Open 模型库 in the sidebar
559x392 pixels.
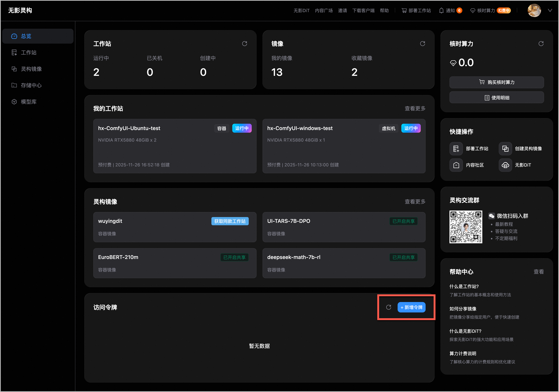click(29, 102)
